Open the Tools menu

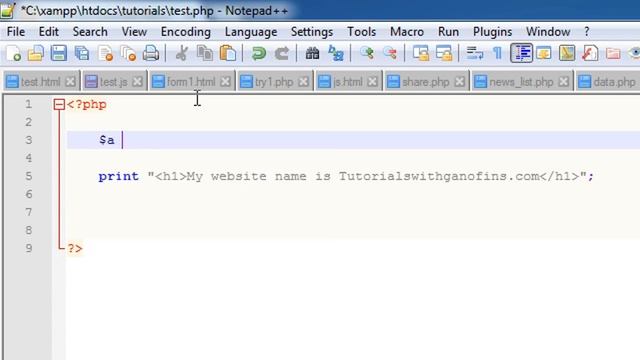click(362, 31)
